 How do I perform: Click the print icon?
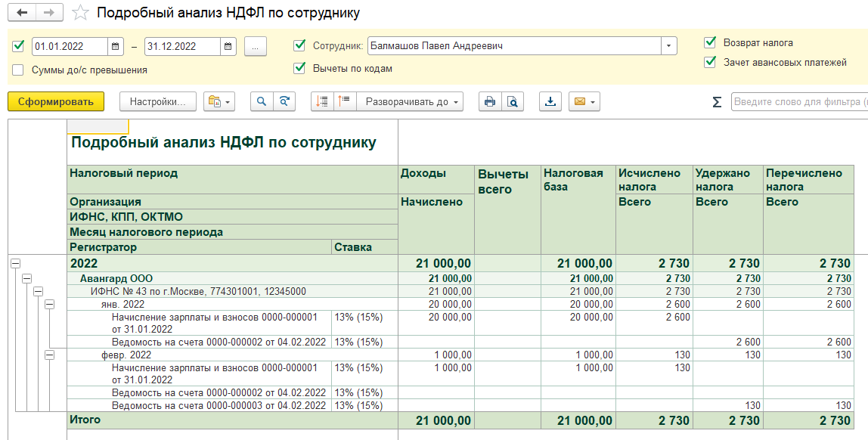tap(490, 101)
